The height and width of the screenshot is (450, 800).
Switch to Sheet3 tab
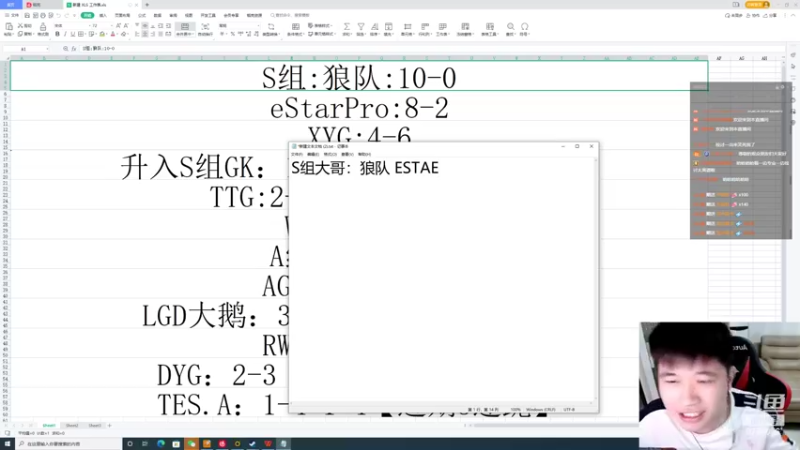(x=95, y=426)
